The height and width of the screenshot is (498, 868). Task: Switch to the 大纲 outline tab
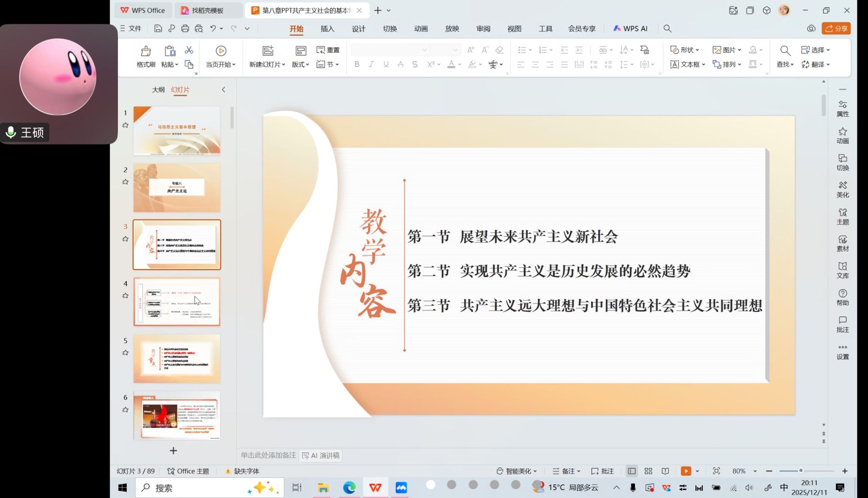[158, 89]
